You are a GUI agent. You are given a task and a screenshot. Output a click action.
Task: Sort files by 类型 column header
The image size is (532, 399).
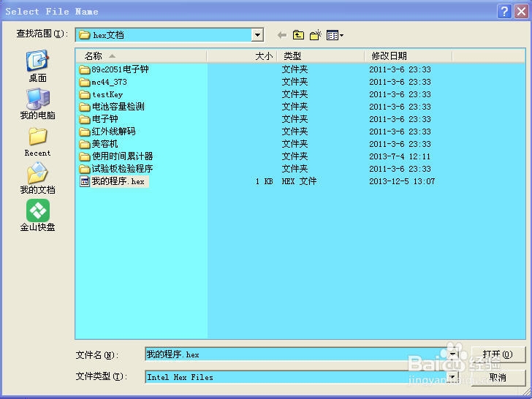[x=321, y=56]
